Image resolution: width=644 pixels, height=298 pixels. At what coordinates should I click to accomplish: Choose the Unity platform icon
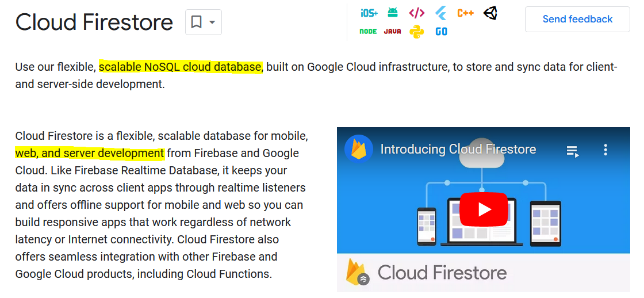490,13
